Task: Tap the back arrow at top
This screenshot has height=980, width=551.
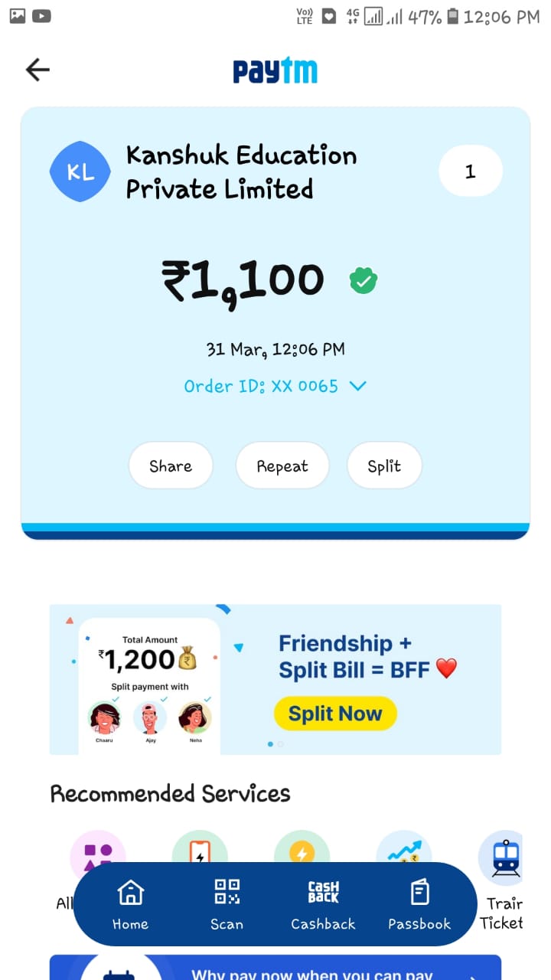Action: tap(37, 70)
